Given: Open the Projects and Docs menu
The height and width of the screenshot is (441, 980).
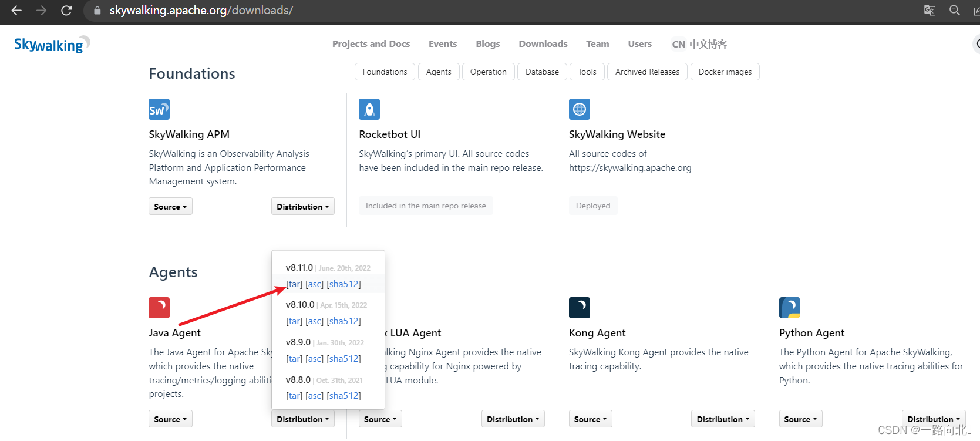Looking at the screenshot, I should tap(371, 44).
